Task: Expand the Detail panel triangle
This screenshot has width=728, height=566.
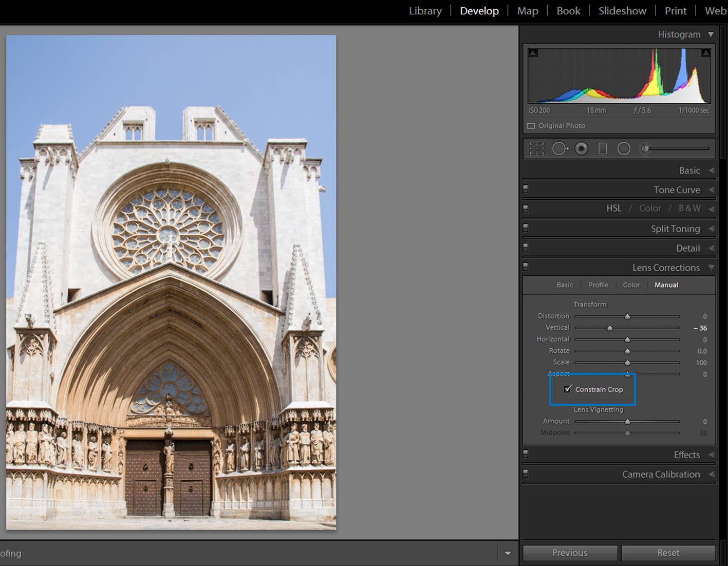Action: click(712, 248)
